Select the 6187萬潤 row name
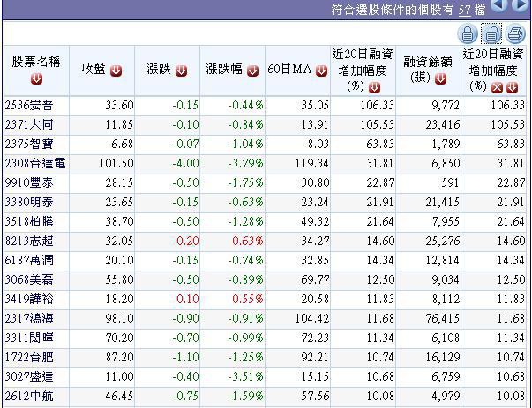This screenshot has width=532, height=408. pyautogui.click(x=29, y=260)
